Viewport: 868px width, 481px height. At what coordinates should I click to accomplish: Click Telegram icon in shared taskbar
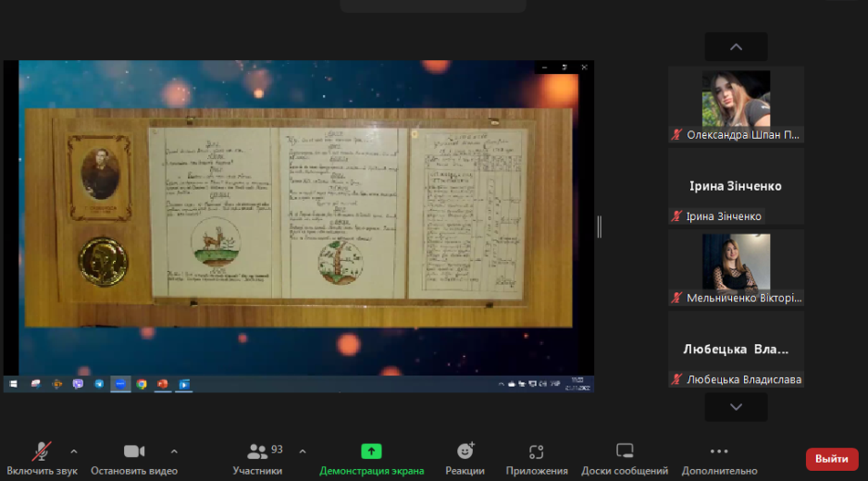99,384
